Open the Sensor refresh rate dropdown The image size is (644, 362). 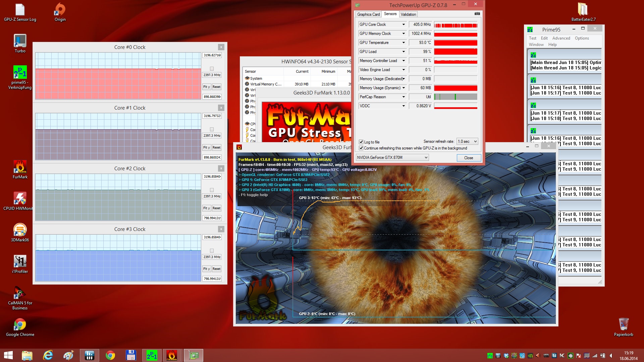pyautogui.click(x=467, y=141)
